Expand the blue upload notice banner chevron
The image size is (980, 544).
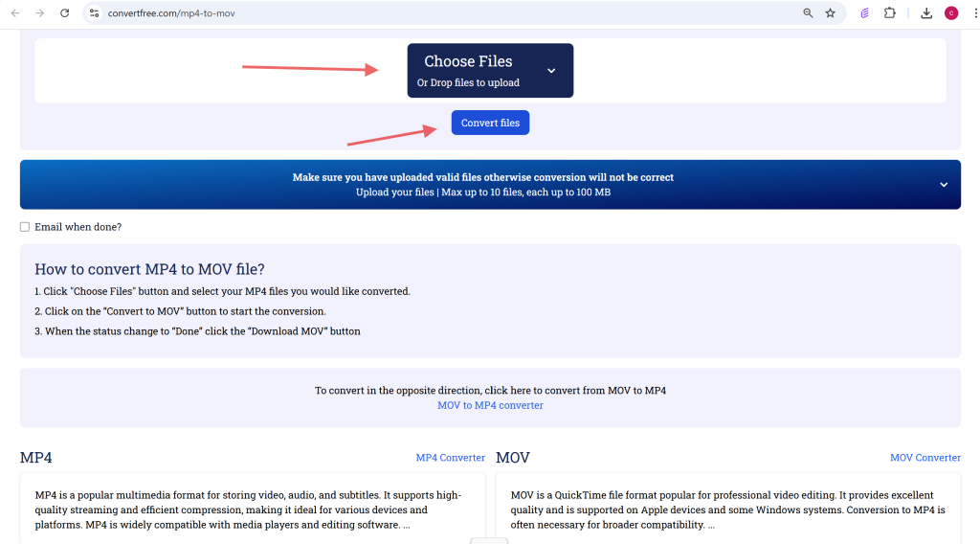click(x=944, y=185)
